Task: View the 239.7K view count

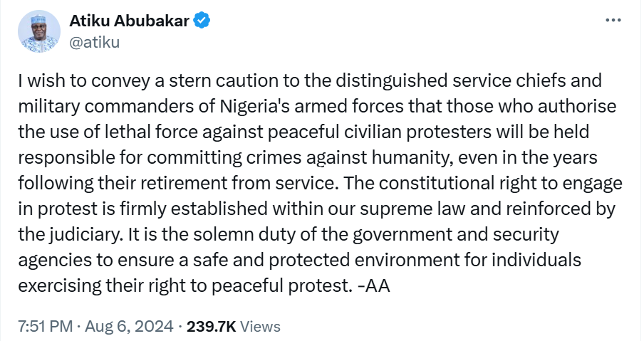Action: (211, 326)
